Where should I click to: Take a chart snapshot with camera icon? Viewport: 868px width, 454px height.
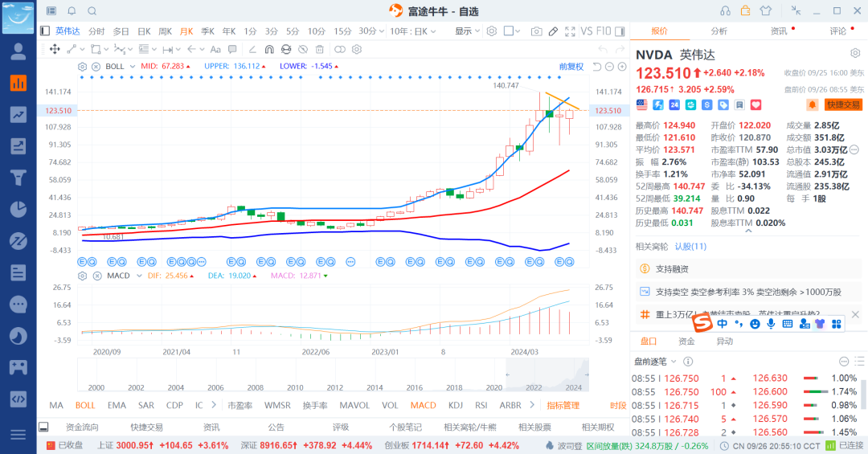coord(536,31)
